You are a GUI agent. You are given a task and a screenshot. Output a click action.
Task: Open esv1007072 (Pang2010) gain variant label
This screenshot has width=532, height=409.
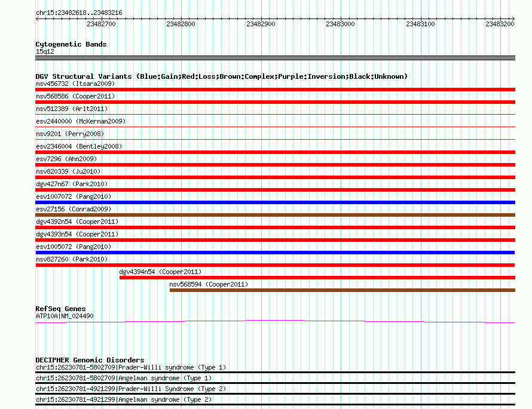pyautogui.click(x=74, y=196)
